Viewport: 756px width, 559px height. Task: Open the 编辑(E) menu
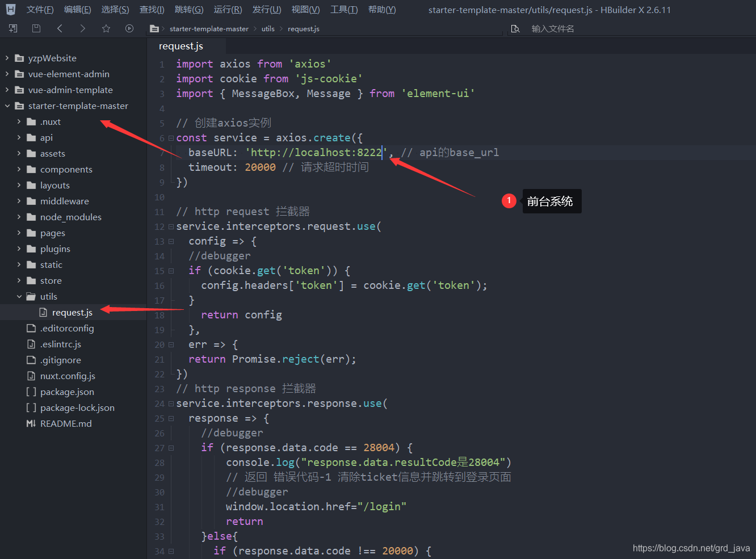click(77, 10)
